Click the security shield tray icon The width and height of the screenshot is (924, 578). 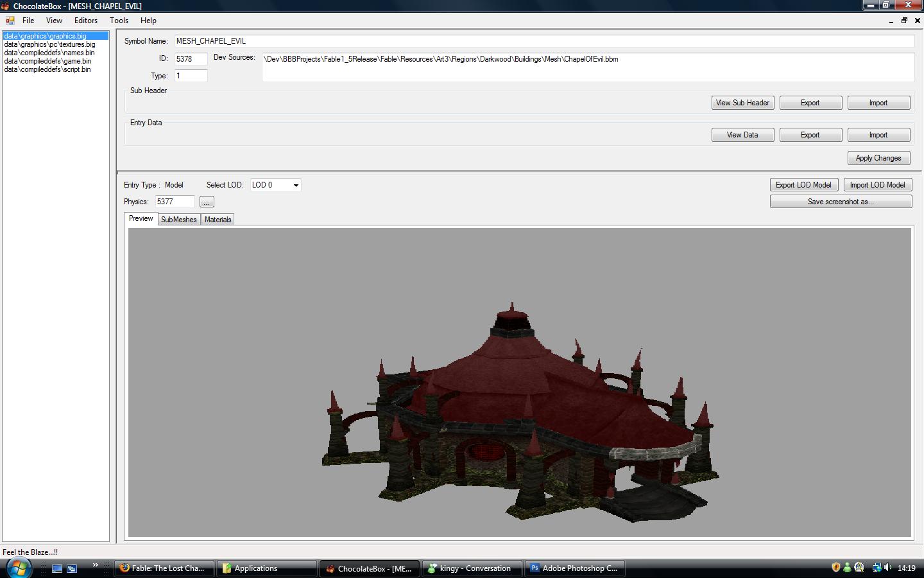pyautogui.click(x=835, y=568)
